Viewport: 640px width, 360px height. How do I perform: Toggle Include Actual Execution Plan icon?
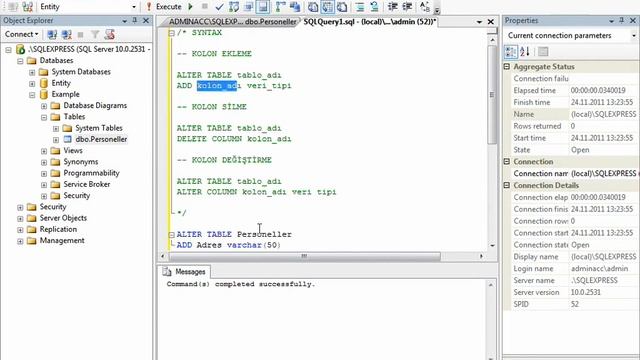pos(280,7)
